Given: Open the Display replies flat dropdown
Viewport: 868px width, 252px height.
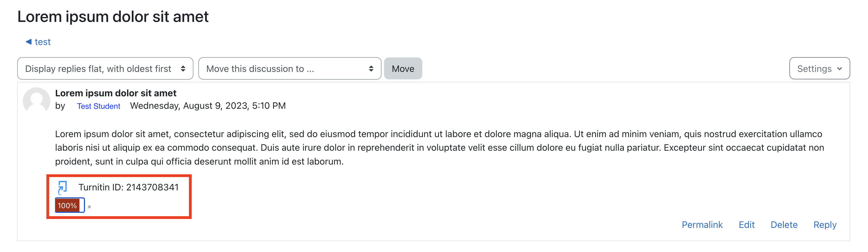Looking at the screenshot, I should [x=105, y=69].
